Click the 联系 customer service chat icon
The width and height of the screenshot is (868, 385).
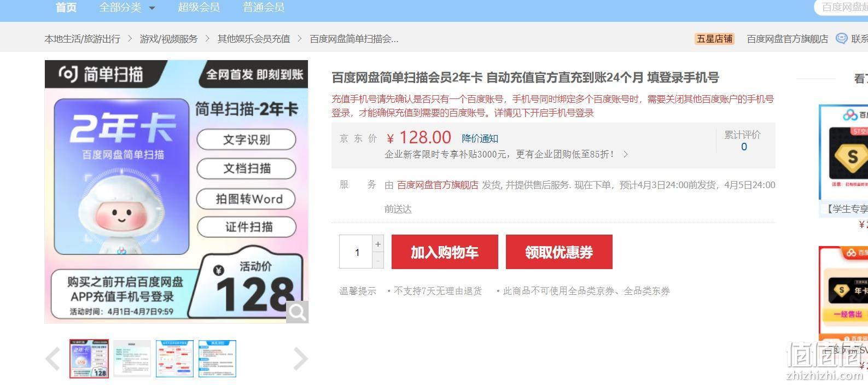(x=841, y=38)
